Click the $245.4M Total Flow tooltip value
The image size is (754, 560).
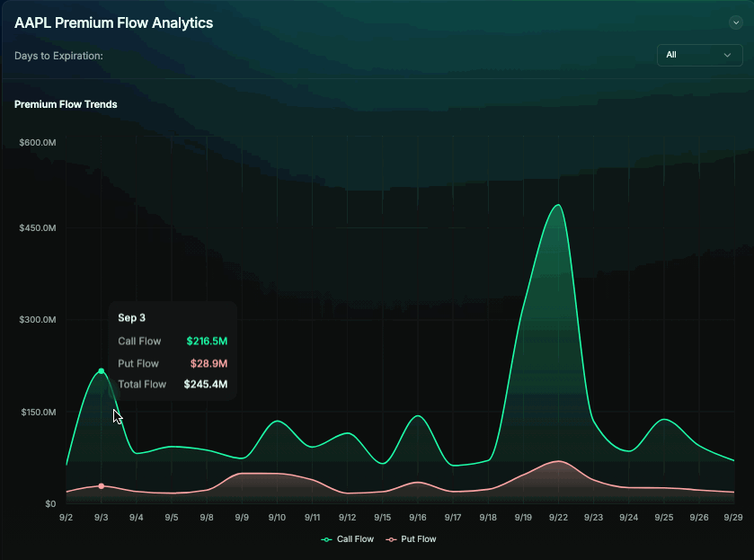pyautogui.click(x=206, y=385)
